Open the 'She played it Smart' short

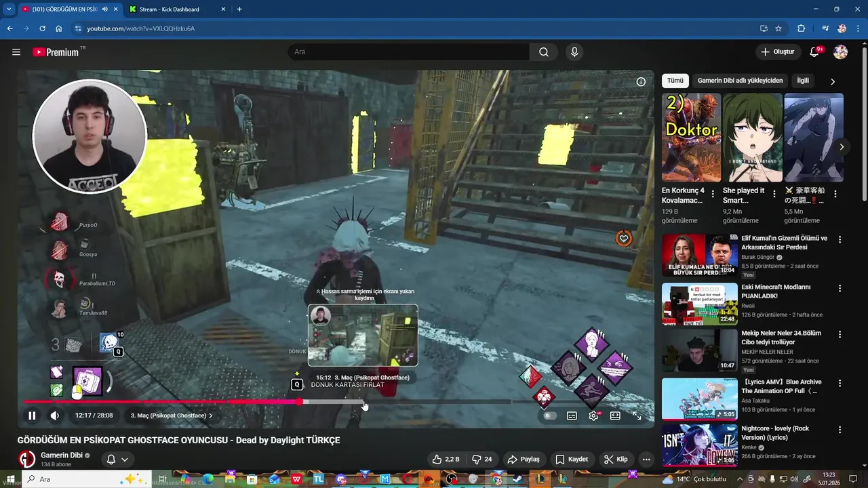pyautogui.click(x=752, y=138)
